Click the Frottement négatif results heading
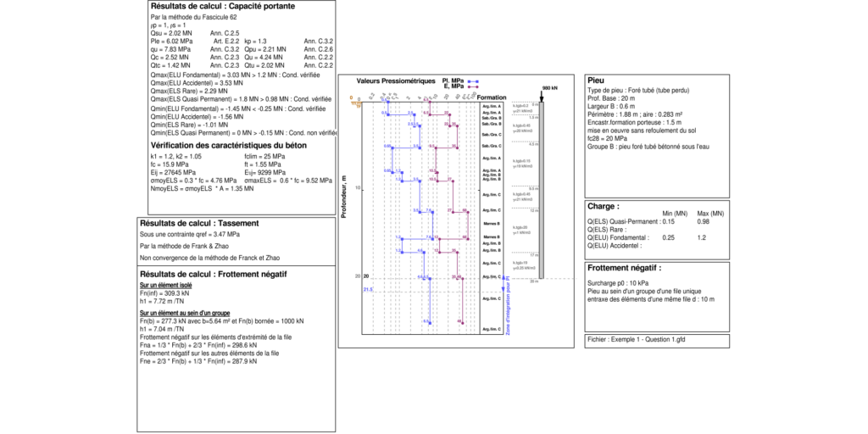Screen dimensions: 868x434 click(x=213, y=275)
